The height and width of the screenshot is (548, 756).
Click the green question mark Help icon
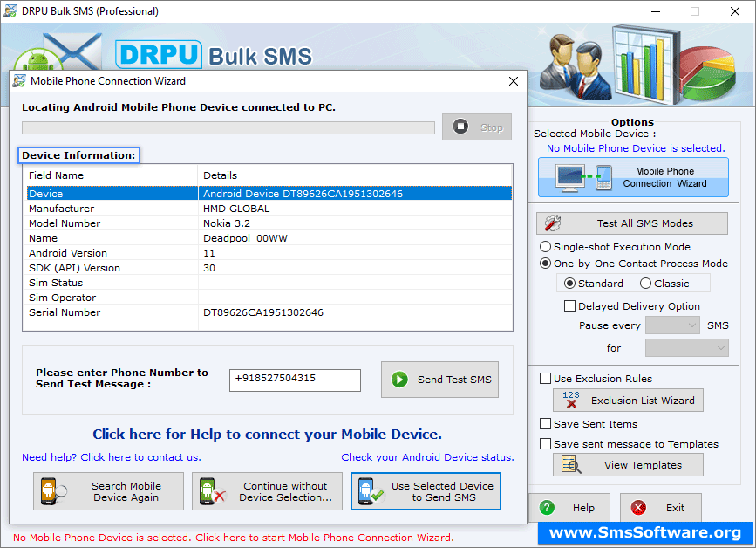547,508
